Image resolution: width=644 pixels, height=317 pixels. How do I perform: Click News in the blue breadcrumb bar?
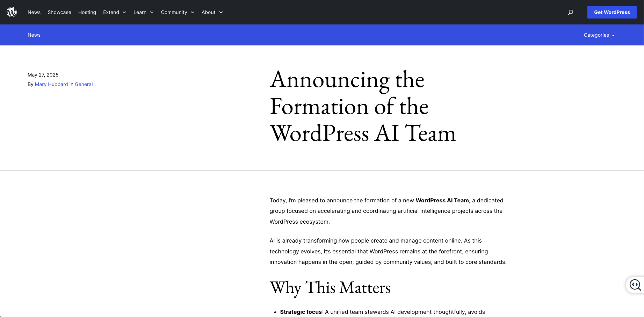coord(34,35)
